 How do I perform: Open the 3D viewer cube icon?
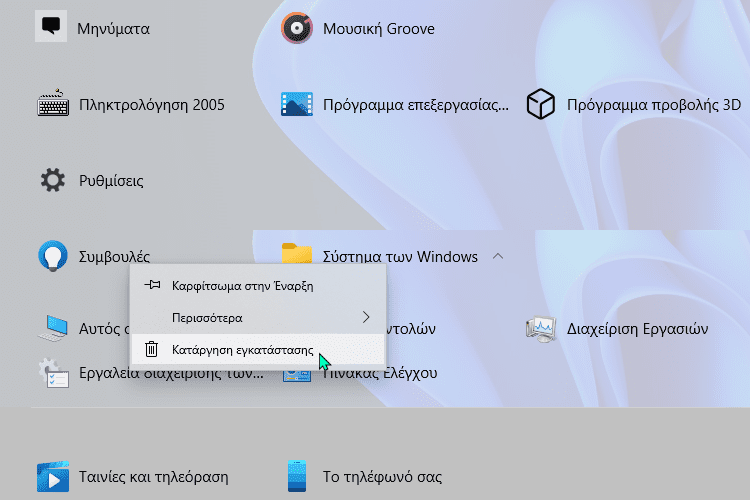click(540, 103)
